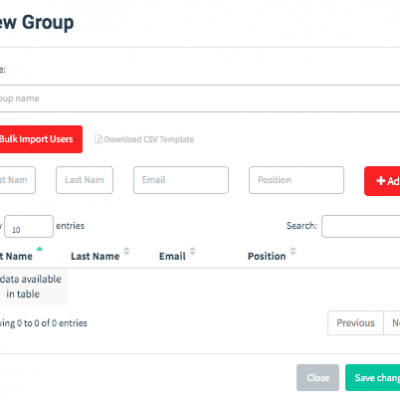Go to the Previous page

point(355,323)
